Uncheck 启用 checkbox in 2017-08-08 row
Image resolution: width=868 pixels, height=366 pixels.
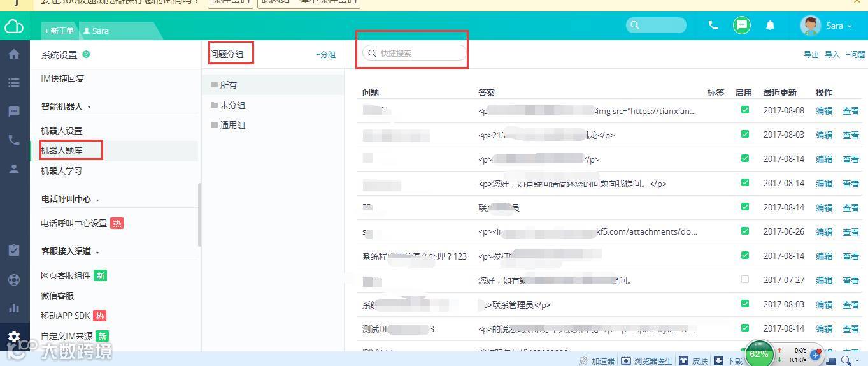click(x=744, y=110)
